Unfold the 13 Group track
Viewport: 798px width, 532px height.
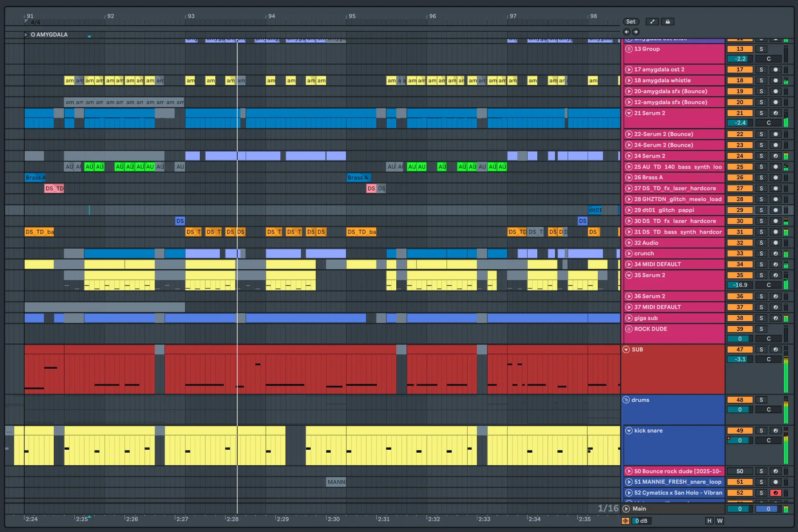(x=629, y=49)
